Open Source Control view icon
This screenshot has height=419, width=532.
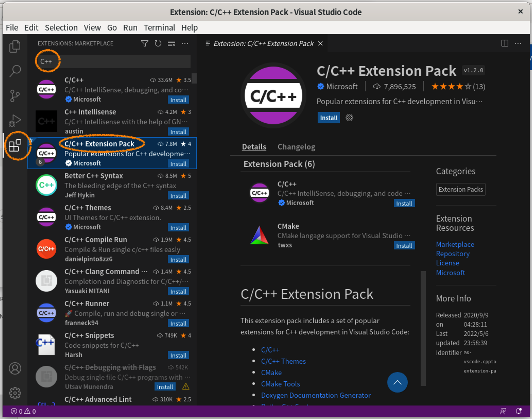click(15, 96)
